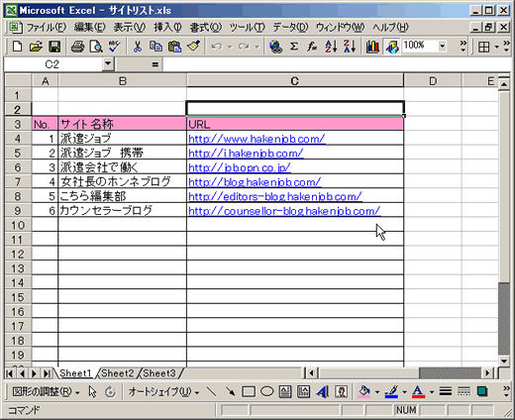This screenshot has width=515, height=420.
Task: Apply the Fill Color bucket swatch
Action: [364, 392]
